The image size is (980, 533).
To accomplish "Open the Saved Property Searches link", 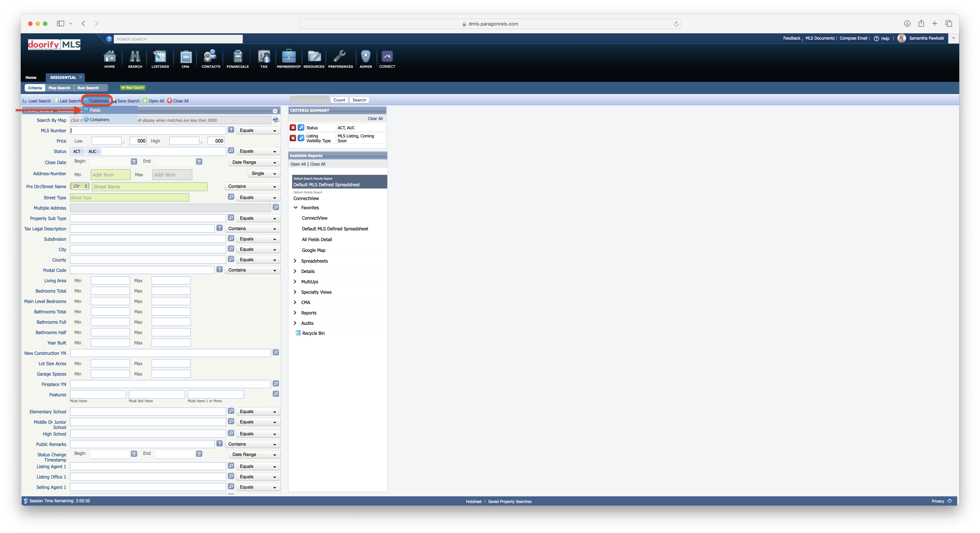I will click(x=510, y=502).
